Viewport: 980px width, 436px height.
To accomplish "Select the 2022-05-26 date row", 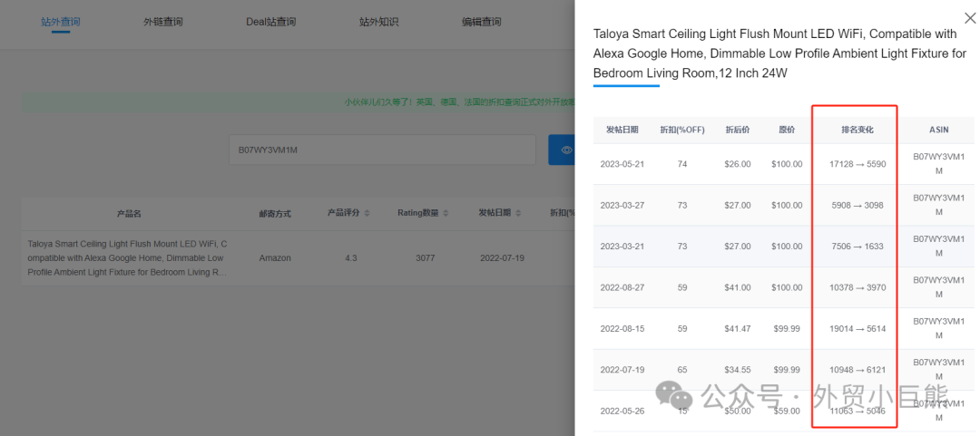I will coord(622,411).
